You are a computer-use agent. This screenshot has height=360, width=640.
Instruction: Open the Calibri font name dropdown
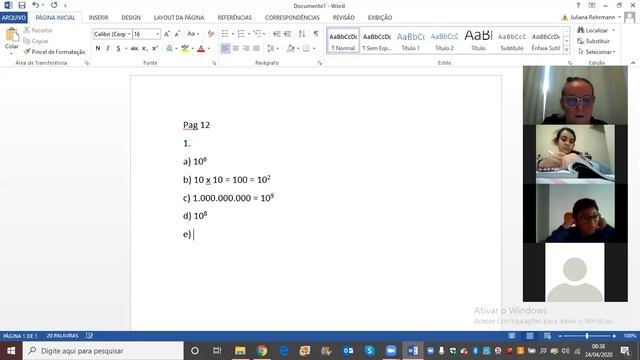(129, 34)
